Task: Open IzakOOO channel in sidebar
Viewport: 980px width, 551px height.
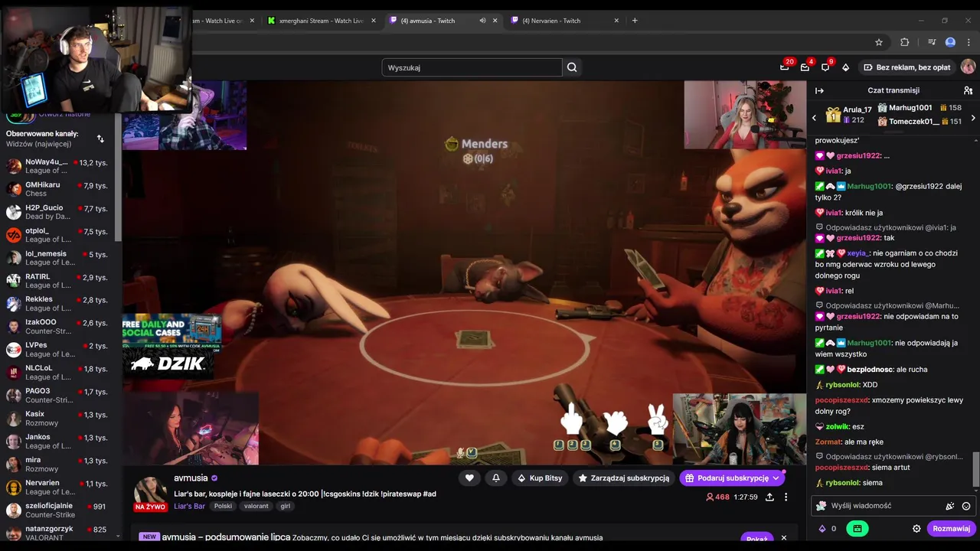Action: click(x=57, y=327)
